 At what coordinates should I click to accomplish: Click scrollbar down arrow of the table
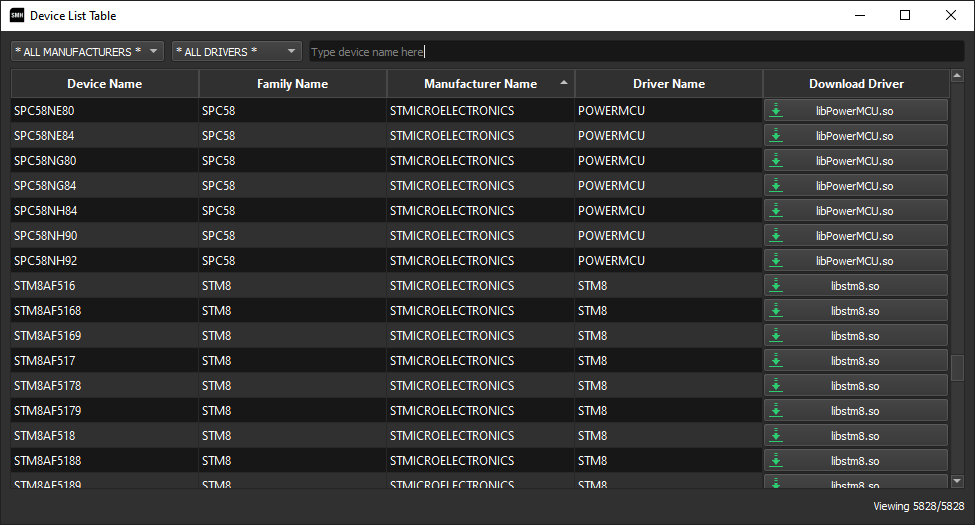coord(957,481)
